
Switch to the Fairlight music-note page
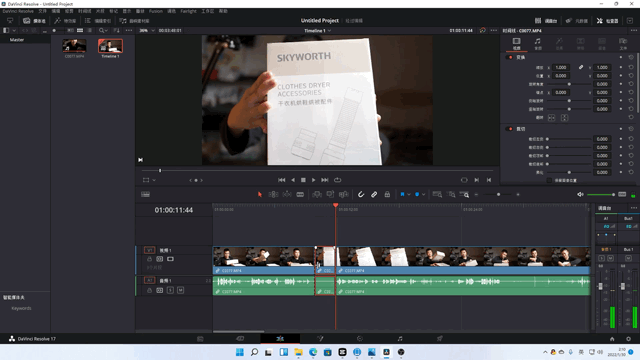pos(400,338)
